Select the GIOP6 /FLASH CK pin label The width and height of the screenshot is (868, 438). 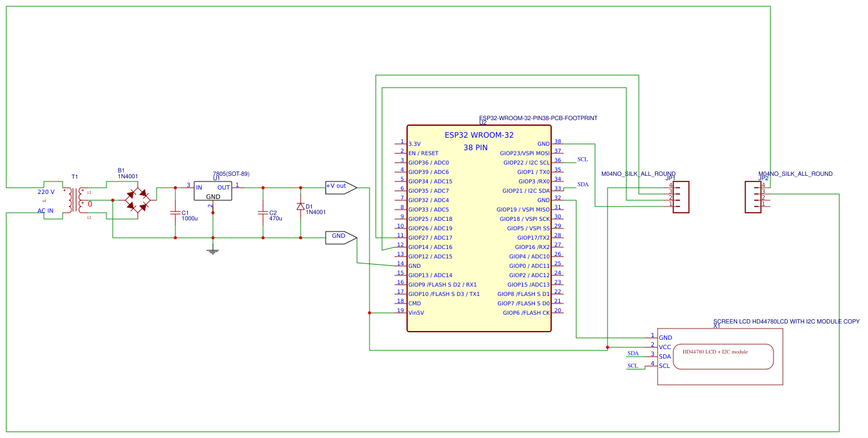527,313
